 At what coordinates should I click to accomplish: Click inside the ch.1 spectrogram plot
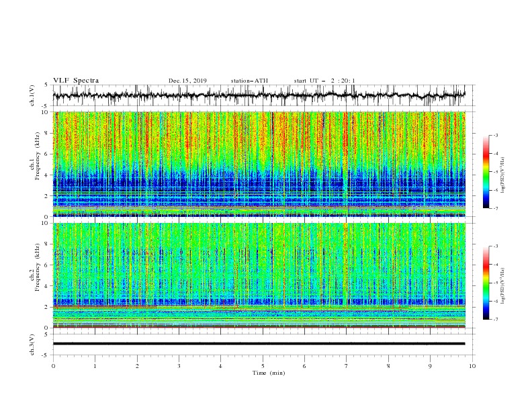click(x=259, y=164)
